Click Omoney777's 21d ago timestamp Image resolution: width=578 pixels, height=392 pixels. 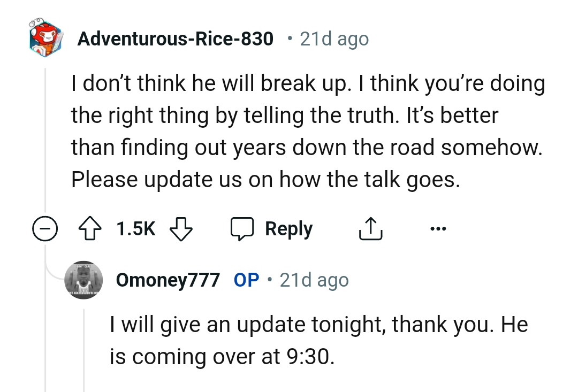(314, 280)
